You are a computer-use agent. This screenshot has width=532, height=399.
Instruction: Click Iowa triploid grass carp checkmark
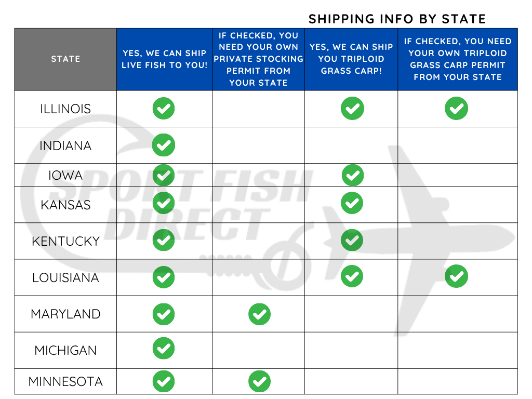[353, 175]
